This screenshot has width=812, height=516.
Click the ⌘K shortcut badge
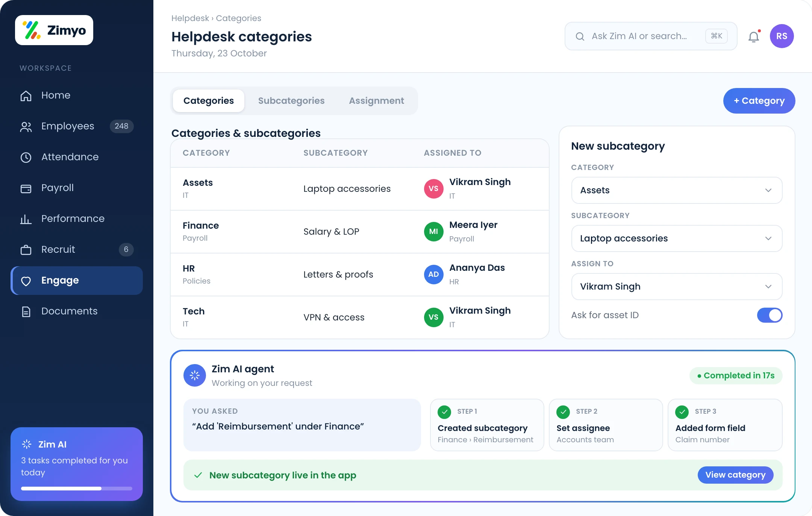pyautogui.click(x=717, y=36)
